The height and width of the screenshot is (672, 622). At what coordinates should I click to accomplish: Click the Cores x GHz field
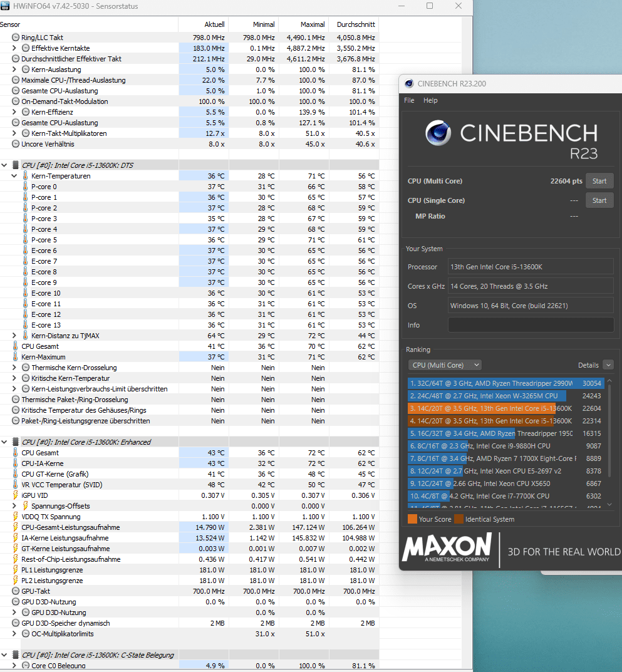point(531,286)
